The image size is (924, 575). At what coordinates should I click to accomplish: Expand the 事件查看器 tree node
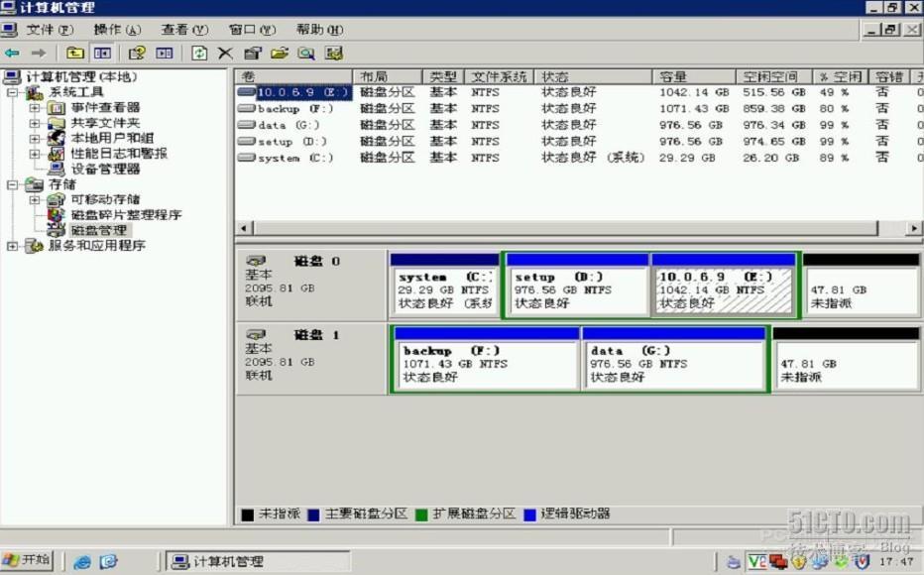(35, 108)
